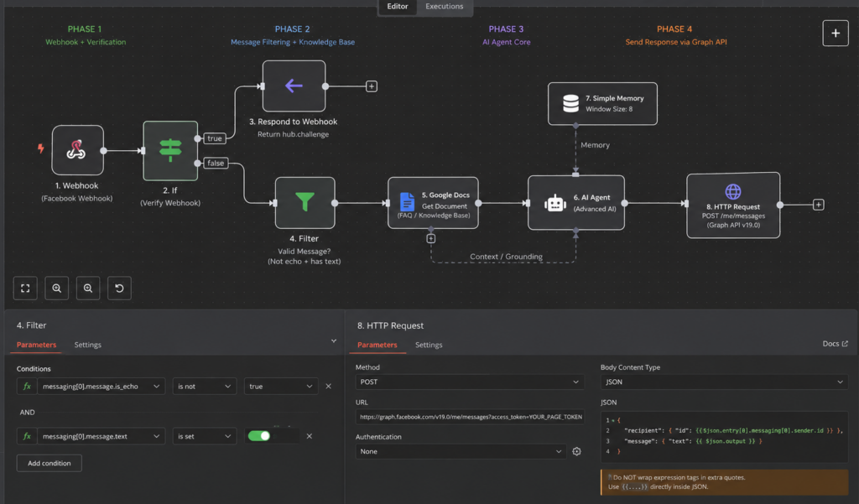Click the 'Return hub.challenge' node subtitle
This screenshot has width=859, height=504.
tap(293, 134)
